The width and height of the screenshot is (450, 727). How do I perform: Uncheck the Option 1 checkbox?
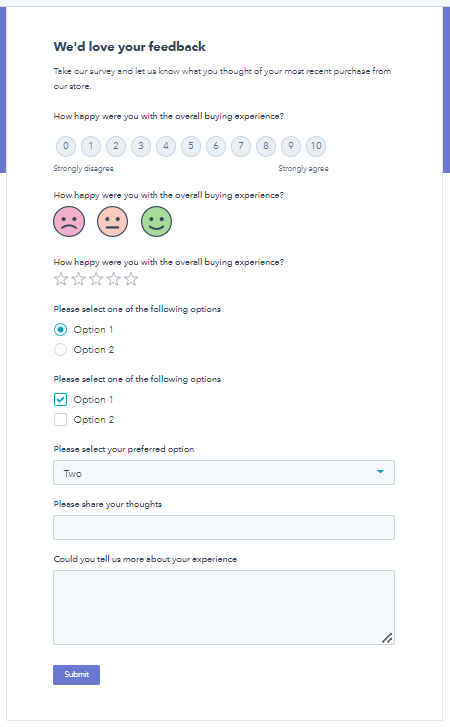60,400
